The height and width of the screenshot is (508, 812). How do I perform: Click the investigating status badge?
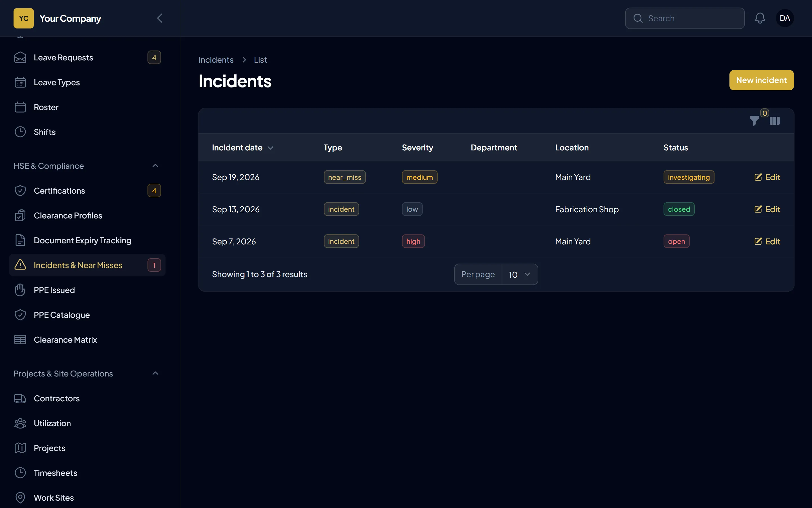[x=689, y=177]
